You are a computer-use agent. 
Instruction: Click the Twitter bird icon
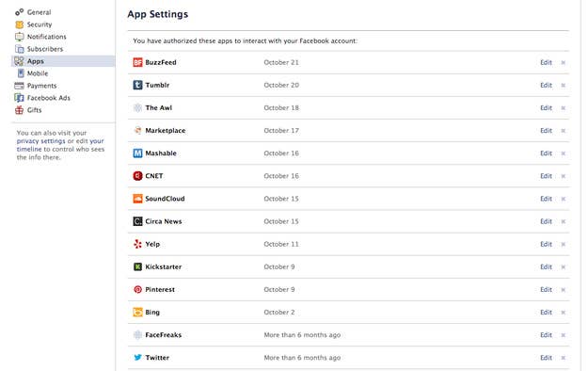click(x=137, y=358)
